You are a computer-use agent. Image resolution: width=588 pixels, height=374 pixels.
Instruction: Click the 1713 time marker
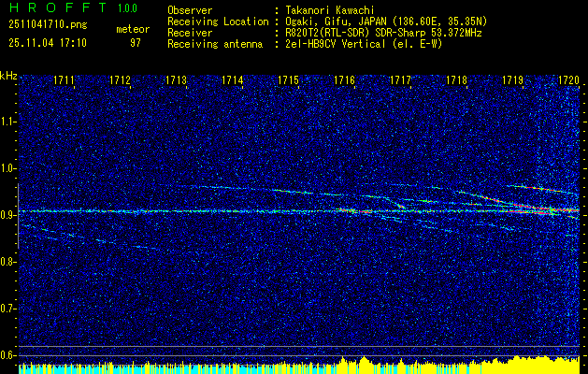pos(177,79)
